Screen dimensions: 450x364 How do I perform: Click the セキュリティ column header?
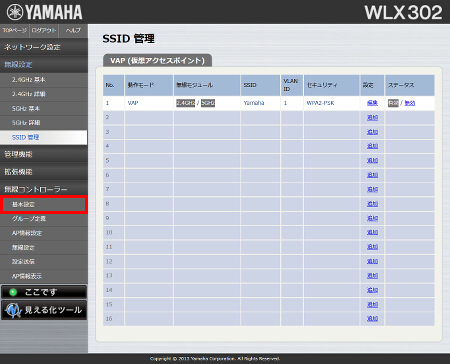(x=332, y=85)
